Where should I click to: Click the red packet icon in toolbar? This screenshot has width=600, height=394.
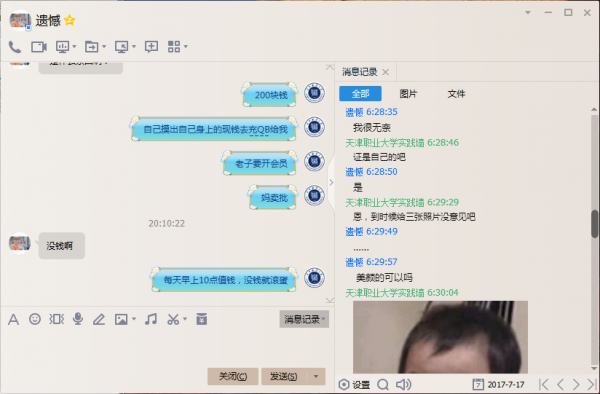[202, 319]
